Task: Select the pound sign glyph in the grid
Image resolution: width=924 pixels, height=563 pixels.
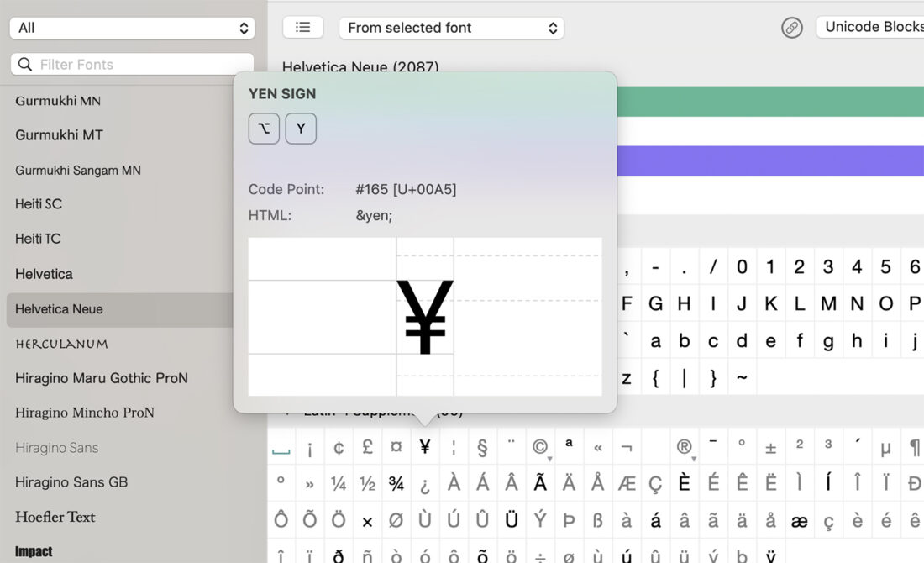Action: (x=367, y=446)
